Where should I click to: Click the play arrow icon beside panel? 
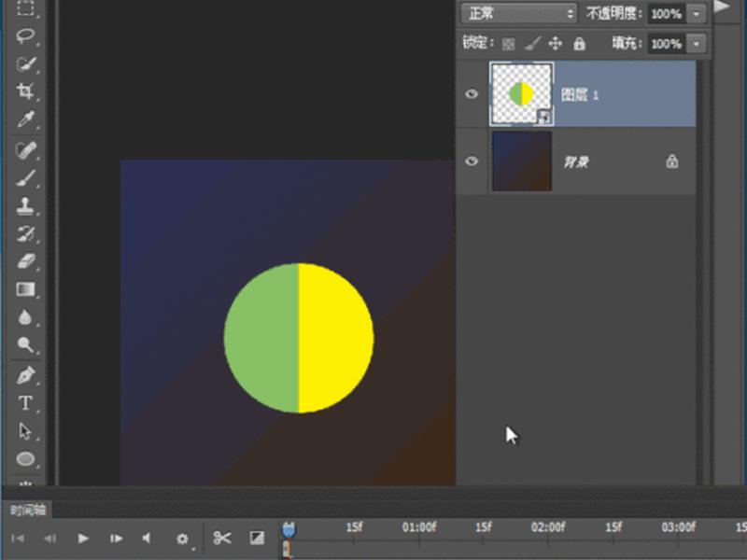pos(722,7)
